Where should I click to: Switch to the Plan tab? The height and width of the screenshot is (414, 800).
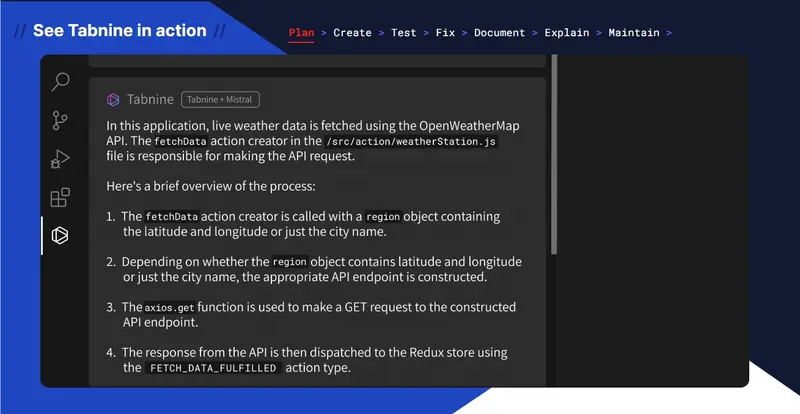pos(301,33)
